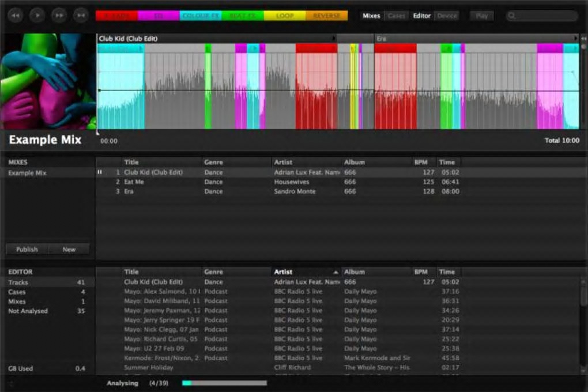Select the magenta EQ effect button

point(159,16)
